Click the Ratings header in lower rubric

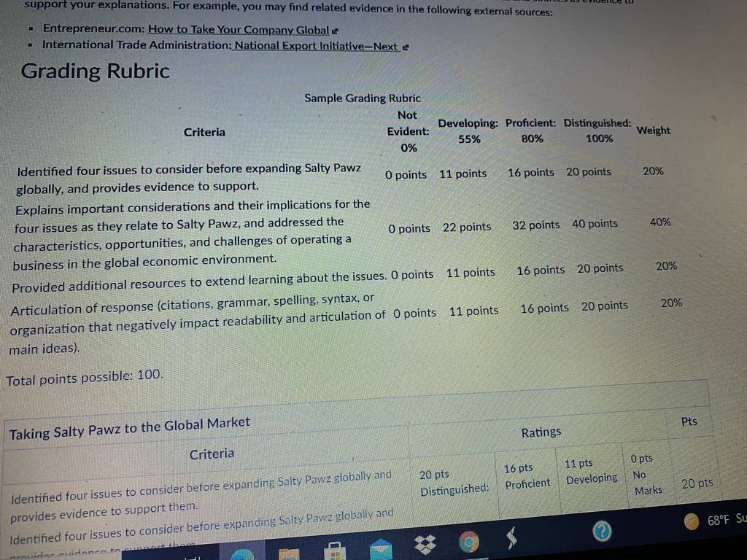541,432
